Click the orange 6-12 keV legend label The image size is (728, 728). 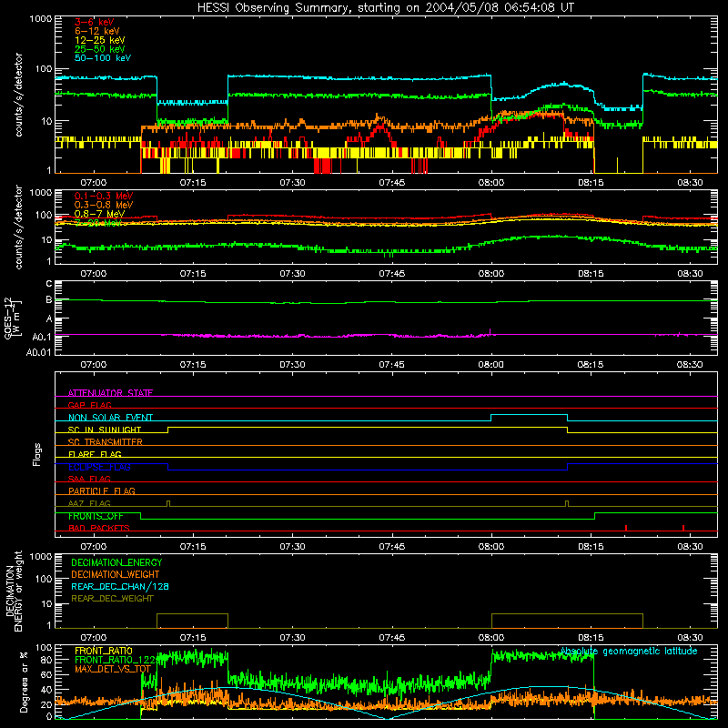coord(97,31)
